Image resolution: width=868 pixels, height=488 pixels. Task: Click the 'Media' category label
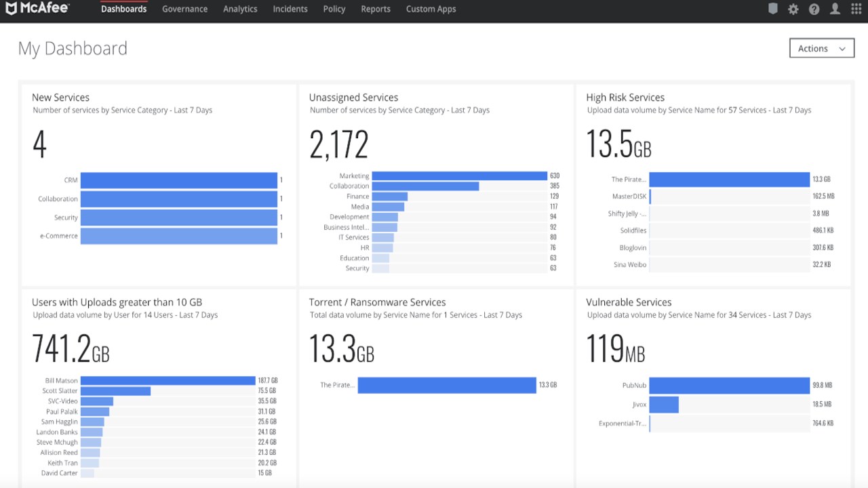click(x=360, y=207)
